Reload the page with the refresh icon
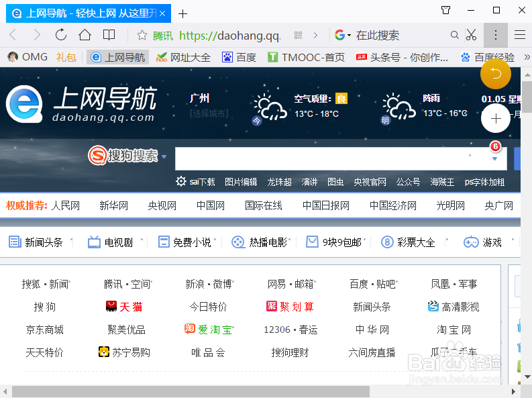The height and width of the screenshot is (398, 532). coord(61,35)
